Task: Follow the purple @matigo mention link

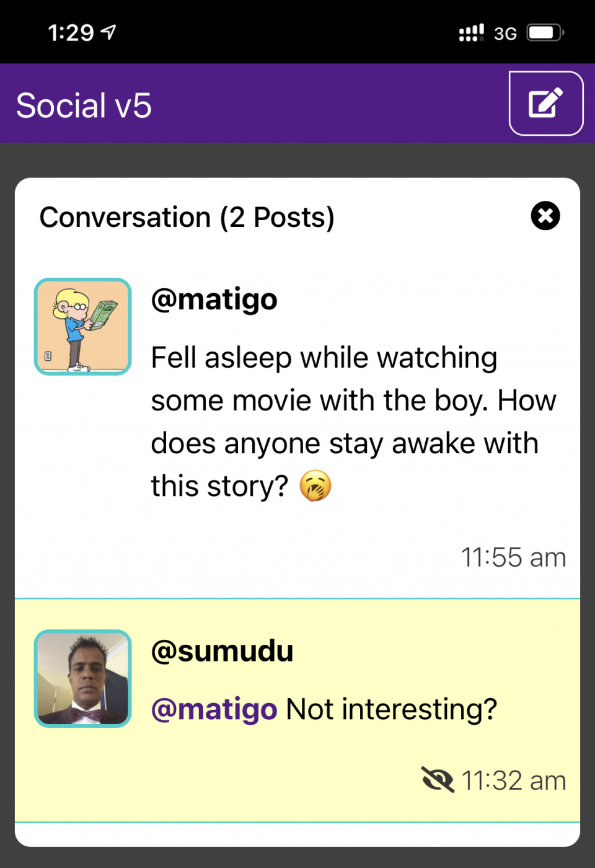Action: click(x=214, y=709)
